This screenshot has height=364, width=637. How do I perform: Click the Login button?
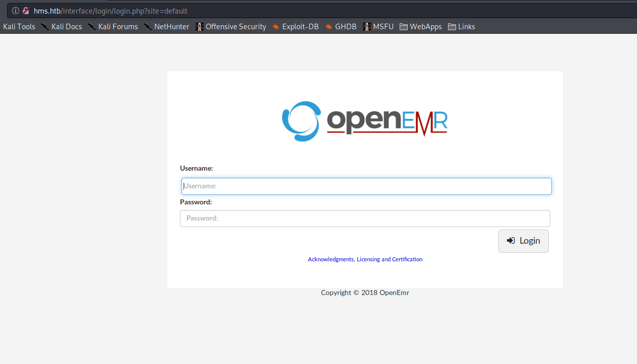click(x=523, y=241)
